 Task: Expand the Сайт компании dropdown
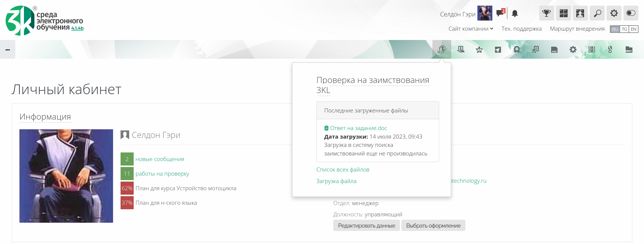pos(471,29)
